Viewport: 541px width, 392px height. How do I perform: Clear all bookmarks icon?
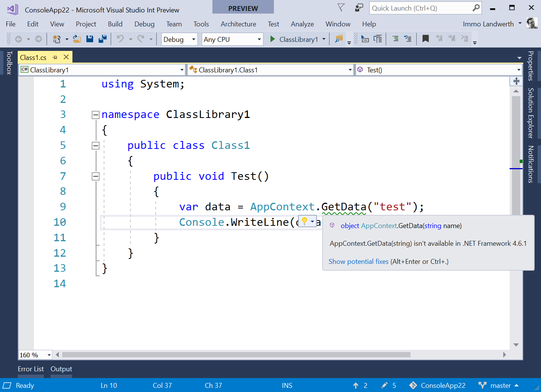click(x=464, y=39)
